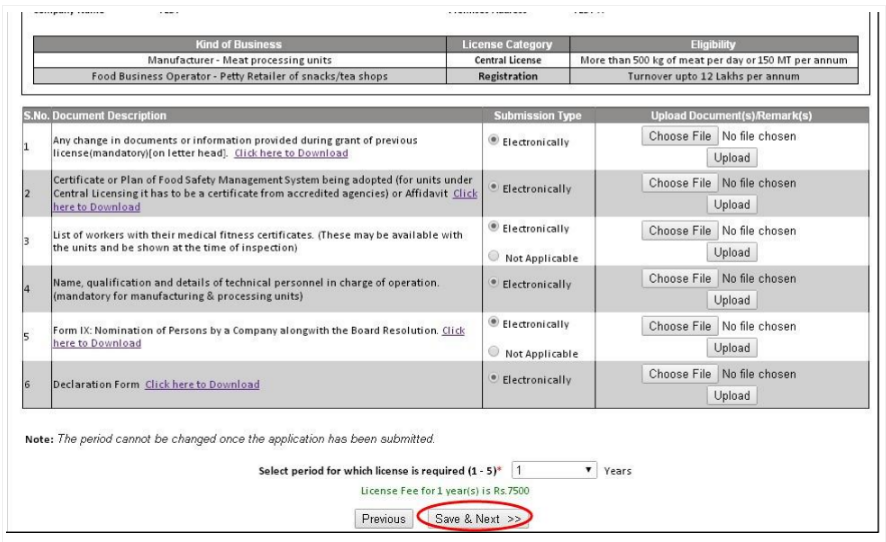
Task: Select Not Applicable for Form IX row
Action: pyautogui.click(x=494, y=352)
